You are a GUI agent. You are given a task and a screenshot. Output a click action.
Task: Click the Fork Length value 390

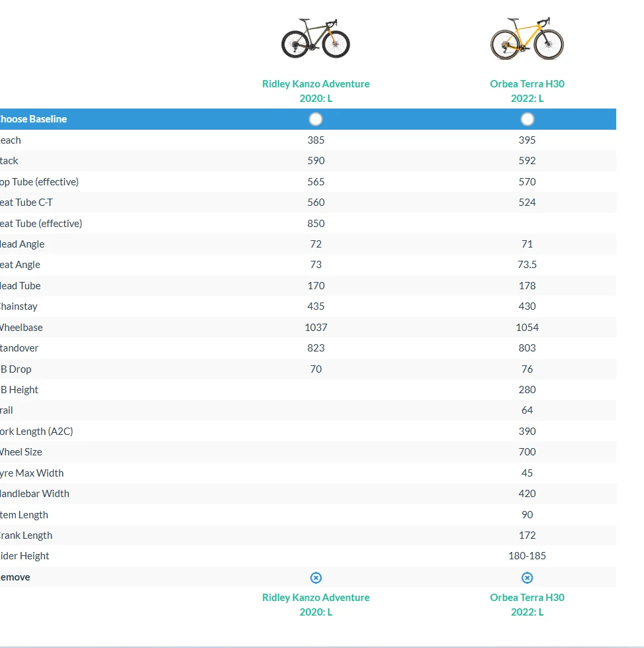coord(527,432)
